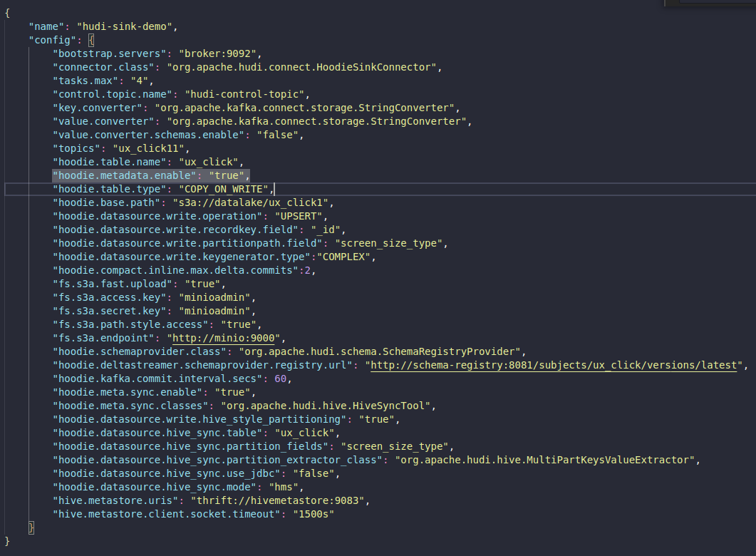The image size is (756, 556).
Task: Click the "value.converter.schemas.enable" key
Action: 148,135
